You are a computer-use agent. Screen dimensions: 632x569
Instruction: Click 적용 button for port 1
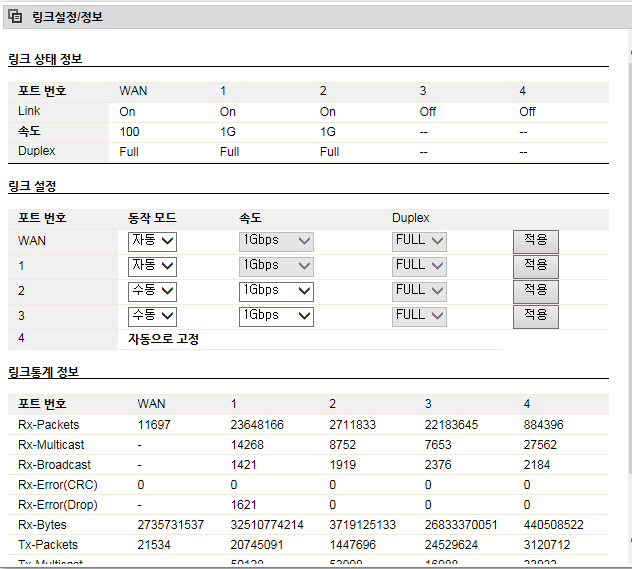coord(536,267)
